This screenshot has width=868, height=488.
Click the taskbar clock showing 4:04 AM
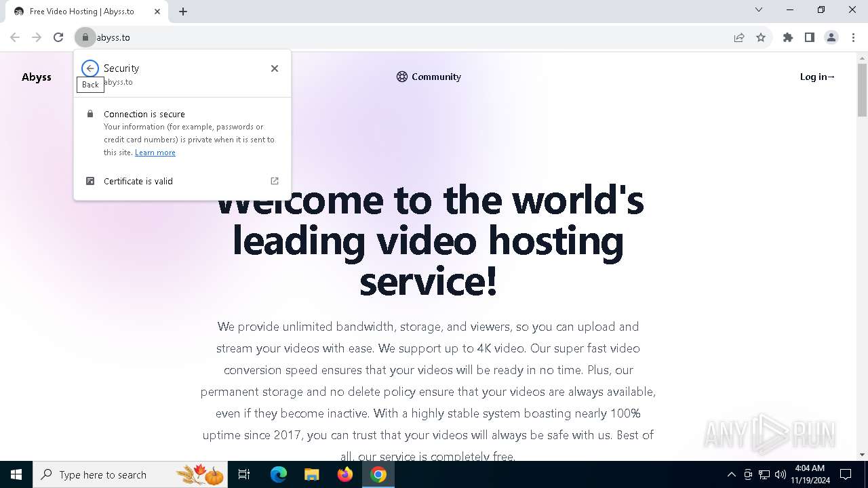(810, 474)
